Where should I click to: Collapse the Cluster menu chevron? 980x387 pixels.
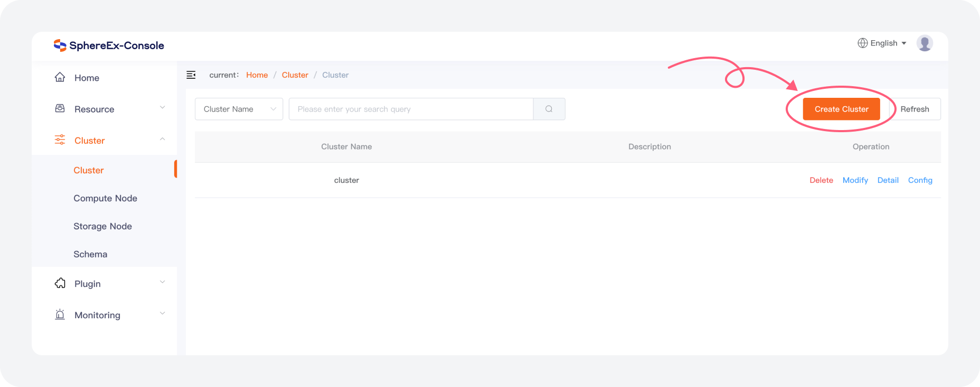pos(162,140)
